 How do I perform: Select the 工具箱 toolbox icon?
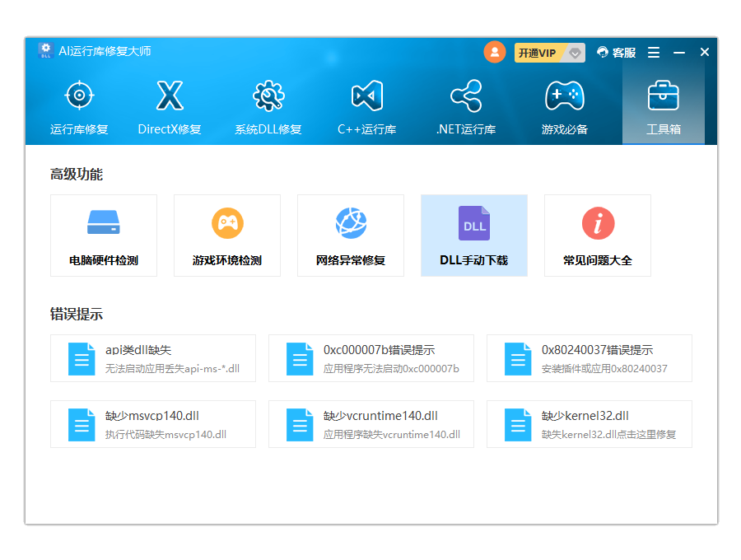664,96
